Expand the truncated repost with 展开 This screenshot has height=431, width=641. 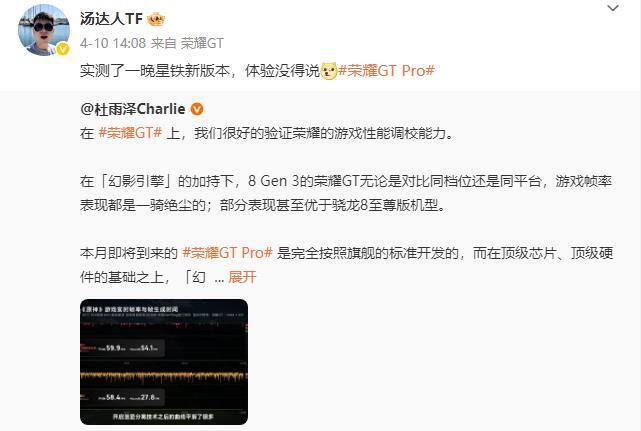[242, 277]
